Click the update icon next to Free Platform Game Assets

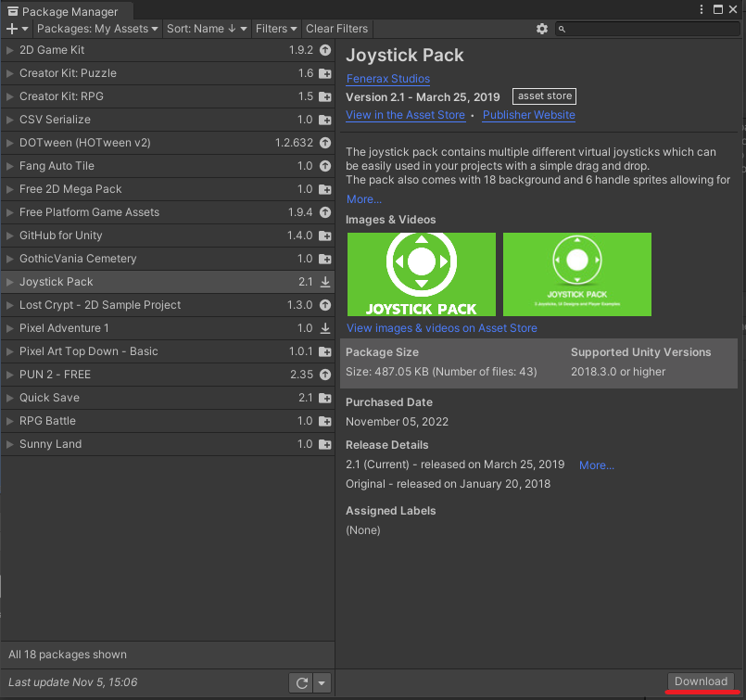pyautogui.click(x=326, y=212)
